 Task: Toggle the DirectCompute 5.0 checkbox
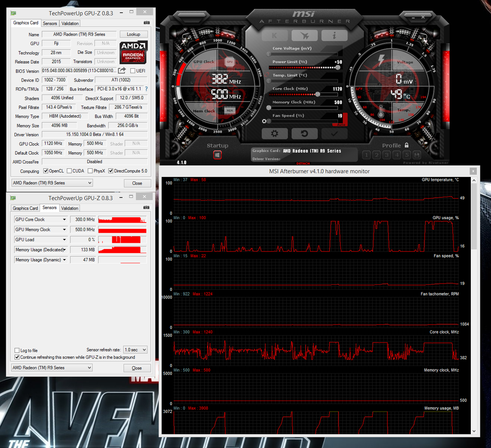[x=111, y=171]
